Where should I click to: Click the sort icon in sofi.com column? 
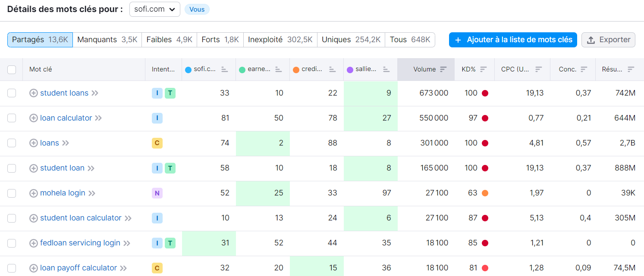pos(224,69)
